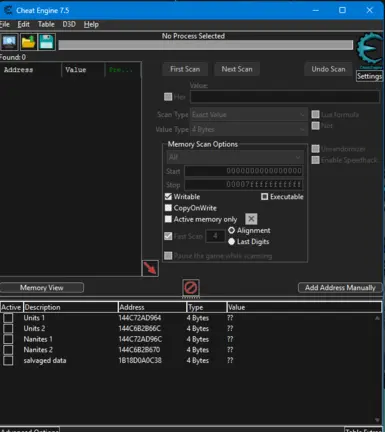
Task: Open the Cheat Engine logo icon
Action: pyautogui.click(x=370, y=49)
